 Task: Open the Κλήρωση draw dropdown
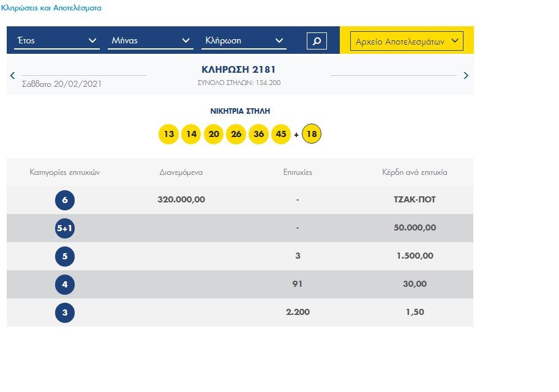pyautogui.click(x=244, y=41)
